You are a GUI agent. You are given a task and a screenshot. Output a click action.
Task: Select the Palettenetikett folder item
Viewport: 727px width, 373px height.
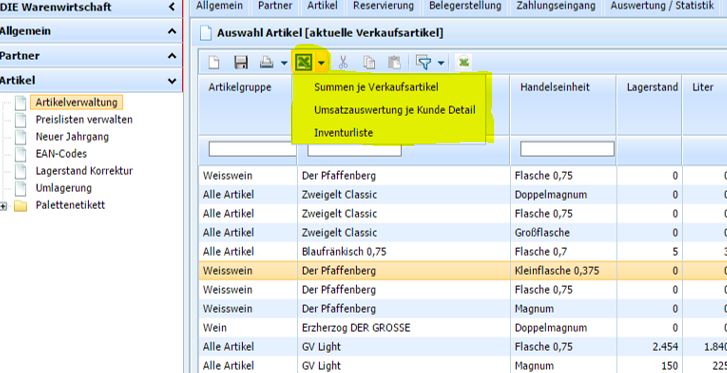pos(70,205)
